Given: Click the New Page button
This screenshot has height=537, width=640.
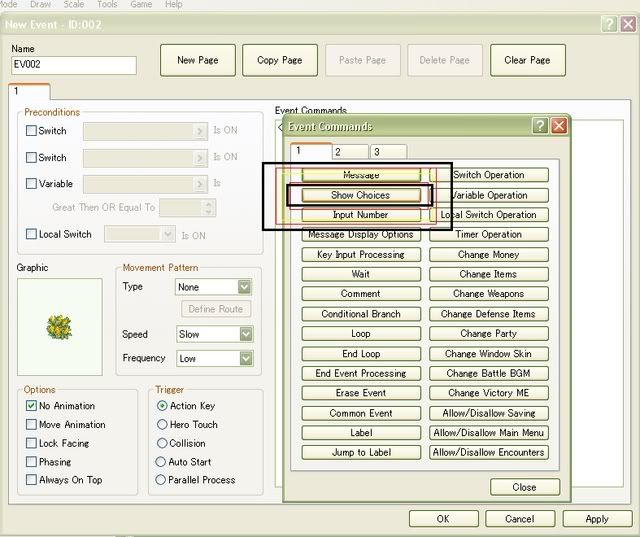Looking at the screenshot, I should [198, 60].
